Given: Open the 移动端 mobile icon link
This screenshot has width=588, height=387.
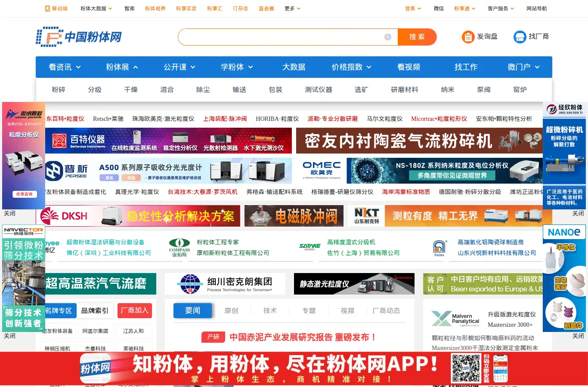Looking at the screenshot, I should pyautogui.click(x=56, y=9).
